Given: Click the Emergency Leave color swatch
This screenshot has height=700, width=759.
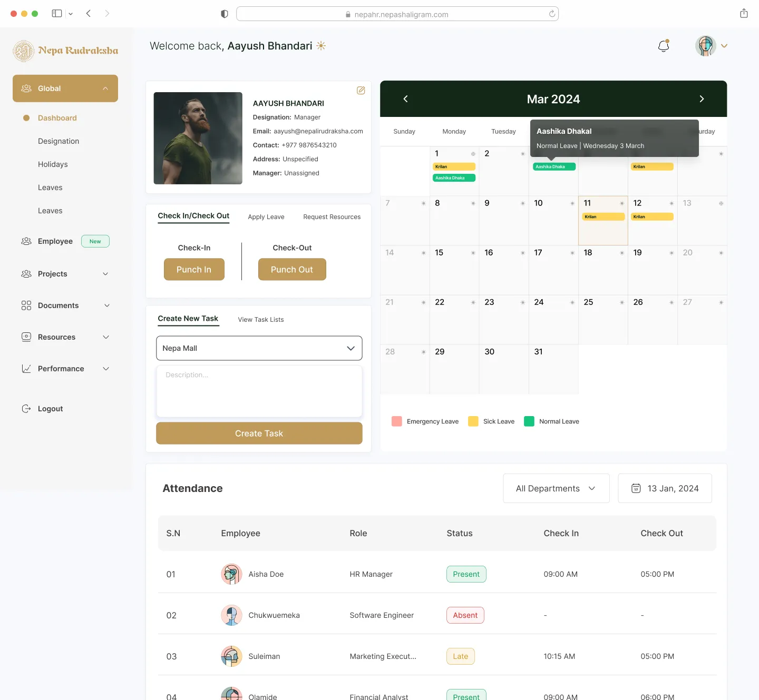Looking at the screenshot, I should coord(396,421).
